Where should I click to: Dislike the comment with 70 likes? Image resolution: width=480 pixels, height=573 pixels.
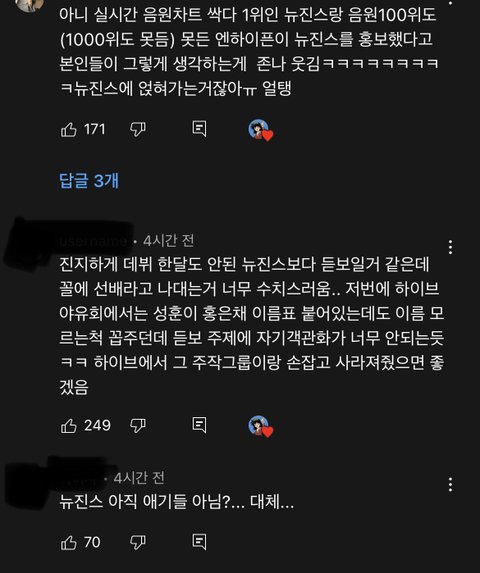pos(138,543)
